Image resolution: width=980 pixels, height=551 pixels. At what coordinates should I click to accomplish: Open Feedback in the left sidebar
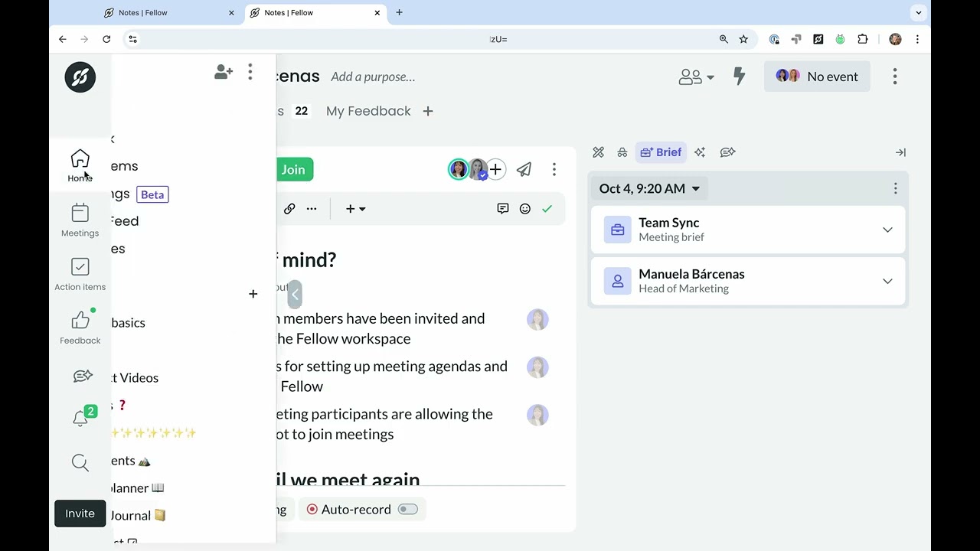pyautogui.click(x=80, y=328)
